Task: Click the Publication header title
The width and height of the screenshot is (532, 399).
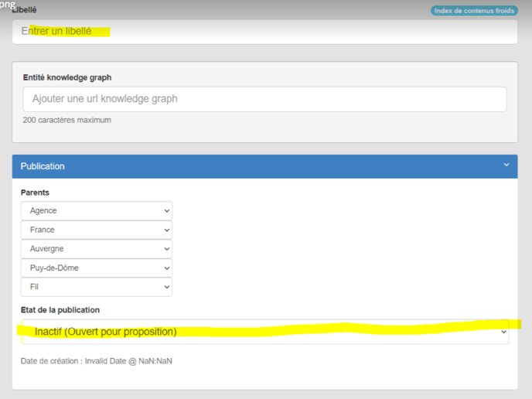Action: tap(43, 166)
